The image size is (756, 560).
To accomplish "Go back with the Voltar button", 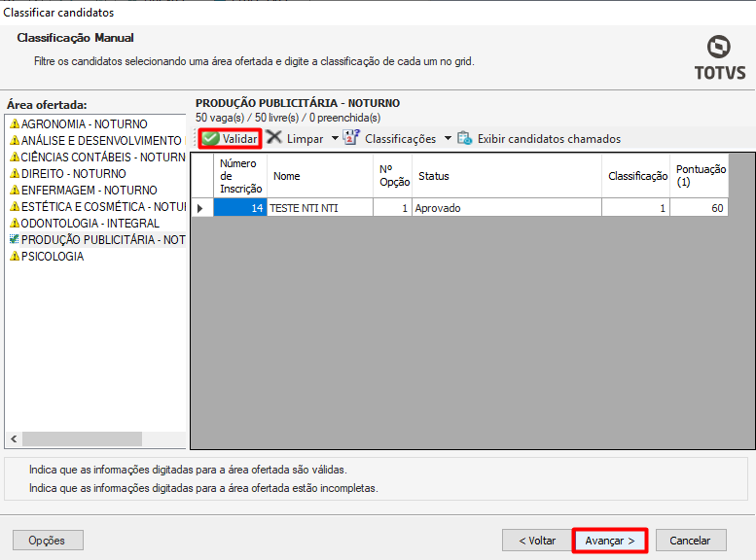I will tap(536, 541).
